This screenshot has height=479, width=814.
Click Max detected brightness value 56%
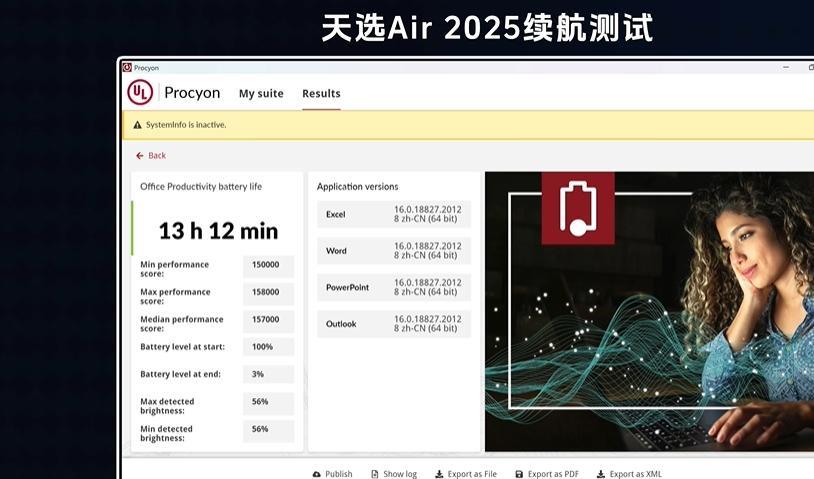pyautogui.click(x=268, y=403)
